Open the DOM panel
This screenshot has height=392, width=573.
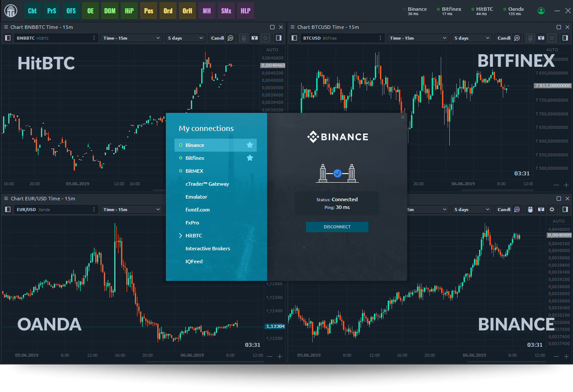coord(109,11)
